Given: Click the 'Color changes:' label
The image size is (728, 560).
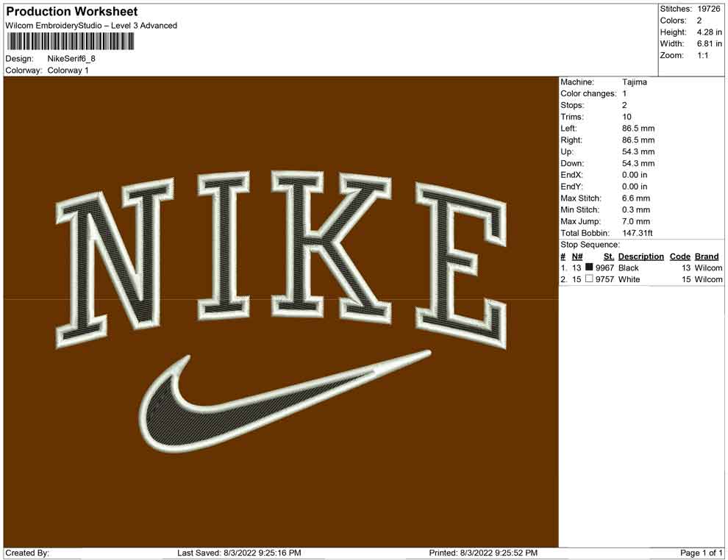Looking at the screenshot, I should [x=588, y=94].
